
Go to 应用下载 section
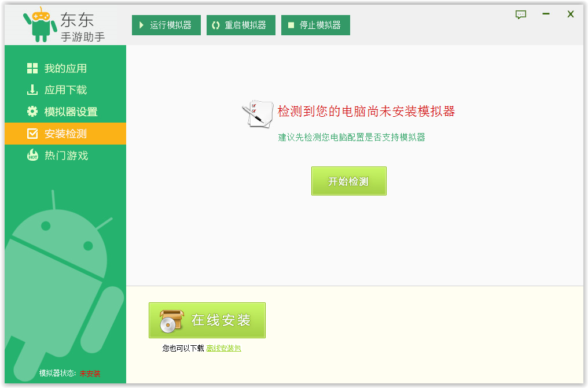(65, 90)
